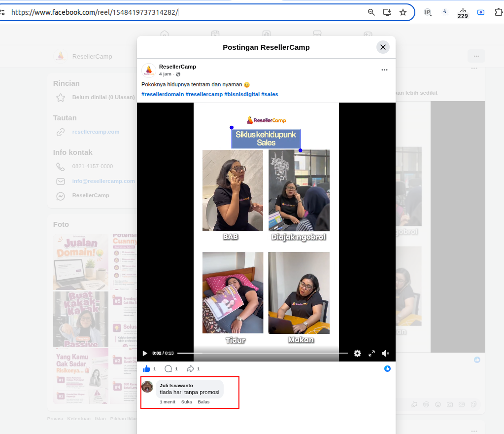Open the site information icon in address bar
This screenshot has height=434, width=504.
coord(2,12)
